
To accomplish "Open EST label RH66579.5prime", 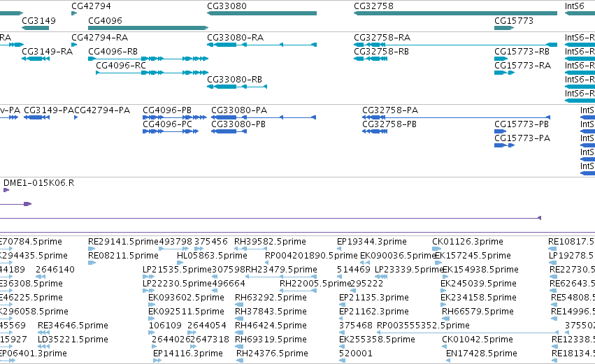I will click(x=478, y=312).
